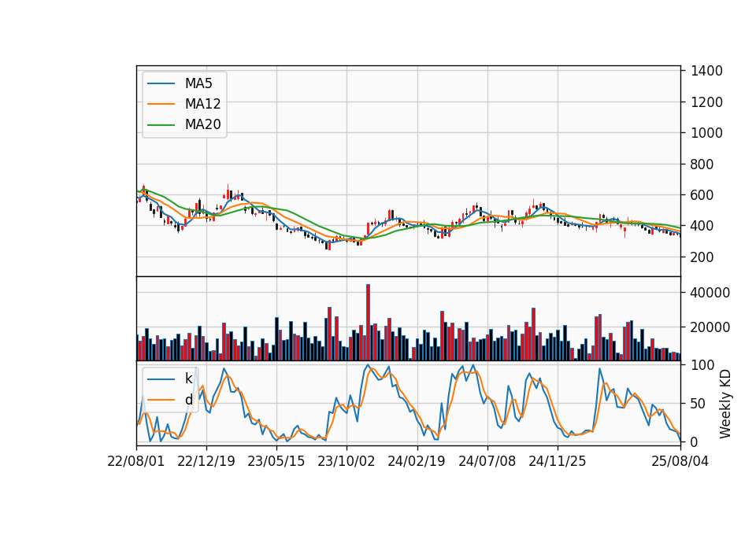Click the d legend label
Screen dimensions: 756x543
click(x=188, y=400)
